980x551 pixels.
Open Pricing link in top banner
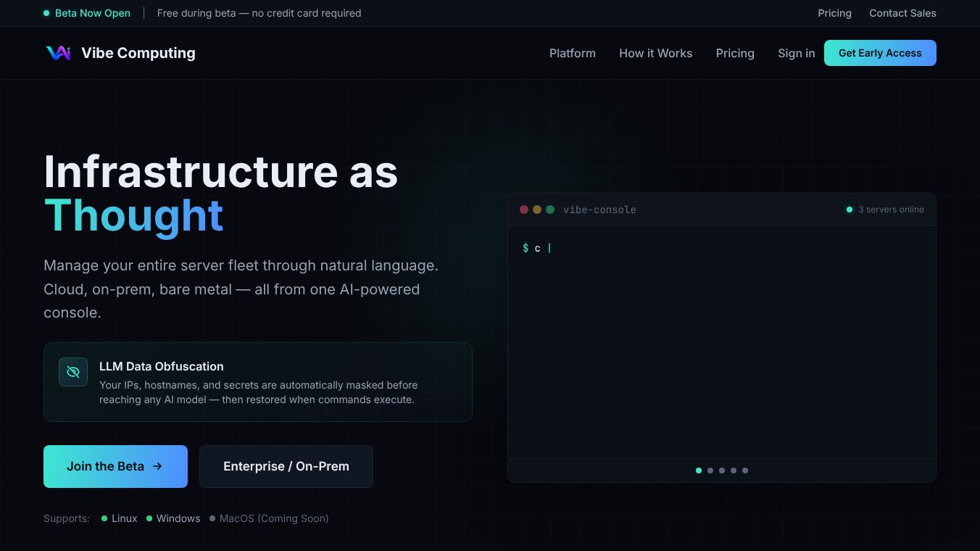click(x=834, y=13)
